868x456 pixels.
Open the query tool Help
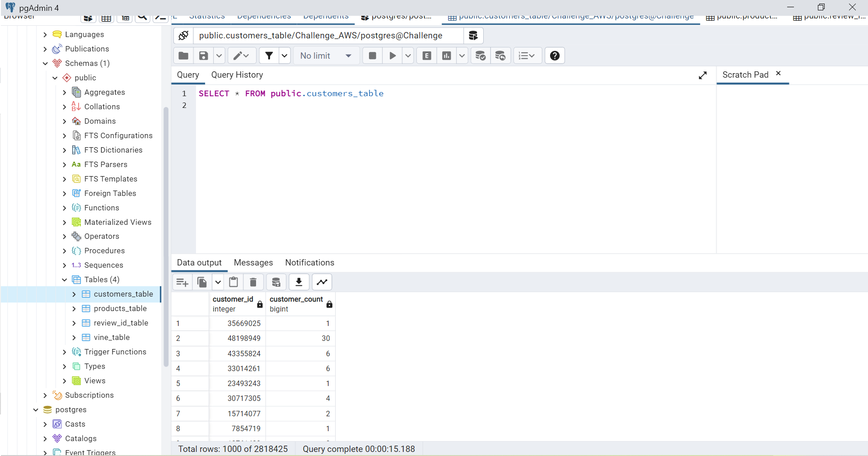click(555, 56)
